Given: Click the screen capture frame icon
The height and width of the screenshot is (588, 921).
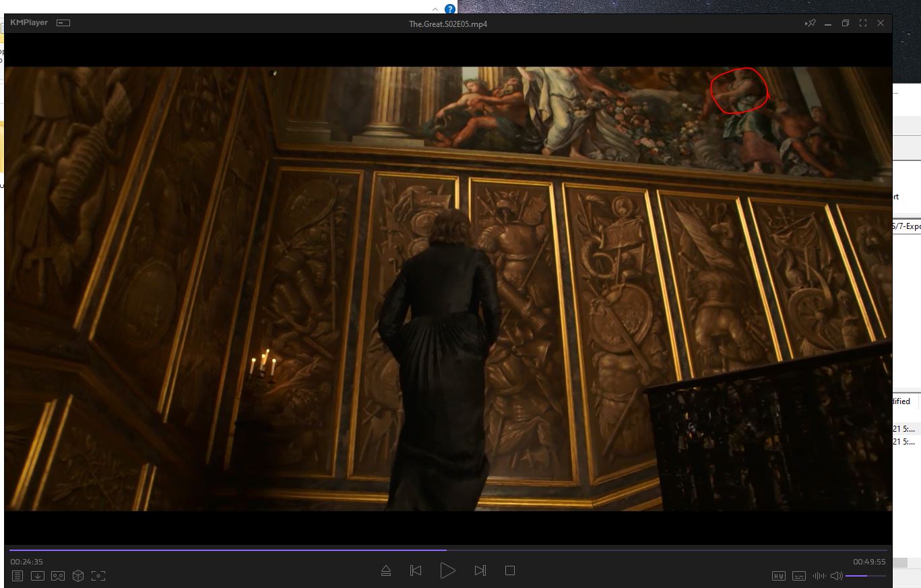Looking at the screenshot, I should (x=98, y=576).
